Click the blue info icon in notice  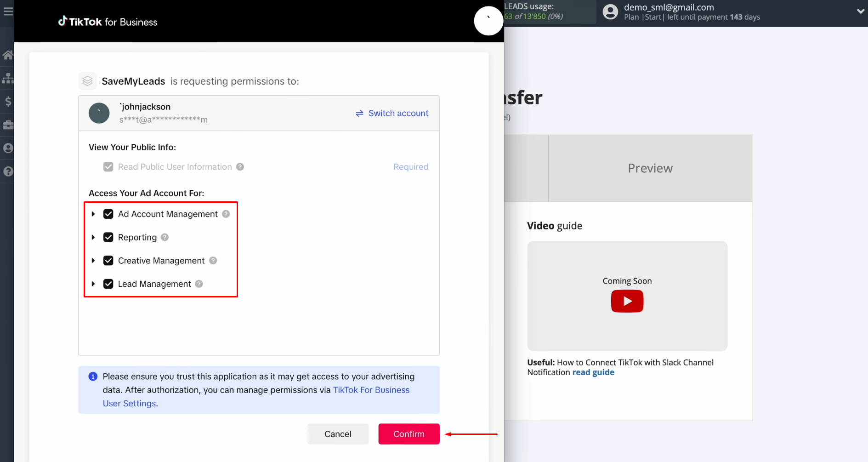click(x=93, y=376)
